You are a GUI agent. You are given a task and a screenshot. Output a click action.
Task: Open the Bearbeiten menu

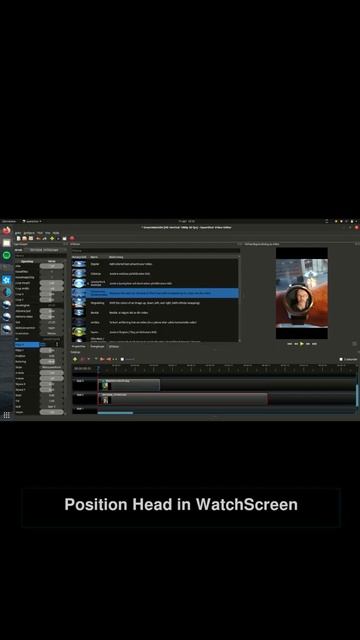click(x=29, y=233)
